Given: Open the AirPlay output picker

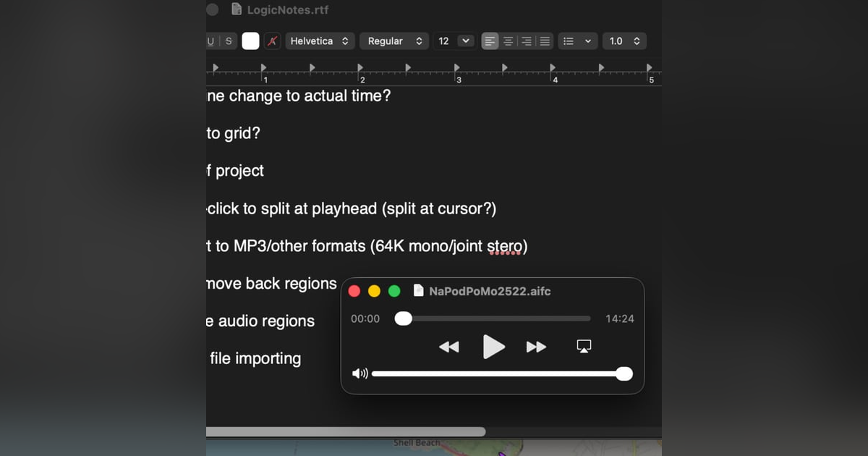Looking at the screenshot, I should coord(583,346).
